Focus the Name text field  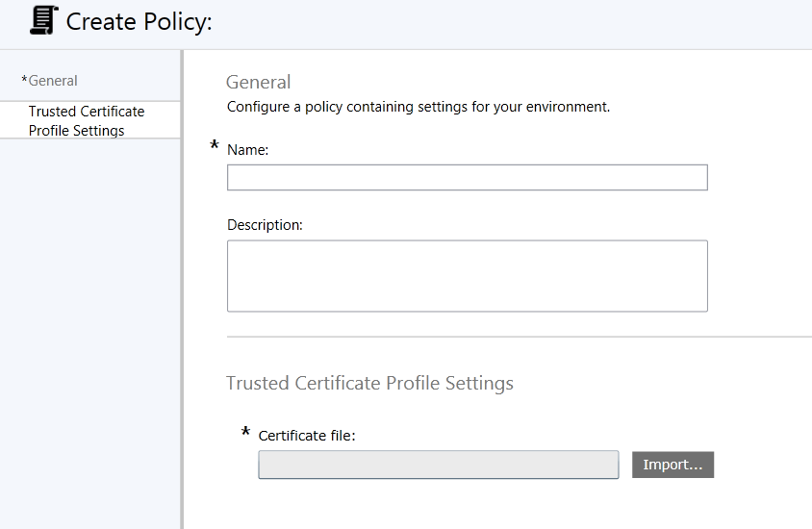pyautogui.click(x=468, y=178)
